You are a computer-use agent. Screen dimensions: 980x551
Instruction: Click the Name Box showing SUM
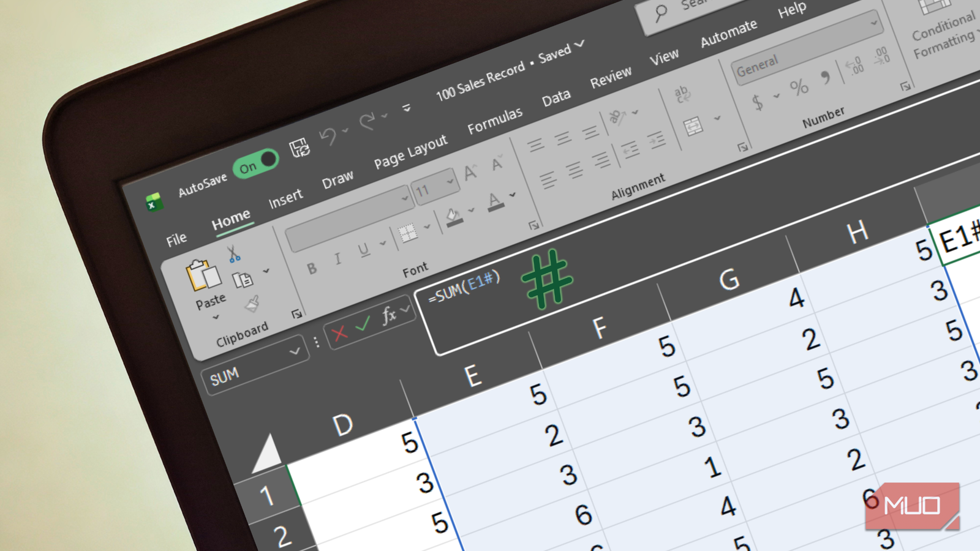click(255, 366)
